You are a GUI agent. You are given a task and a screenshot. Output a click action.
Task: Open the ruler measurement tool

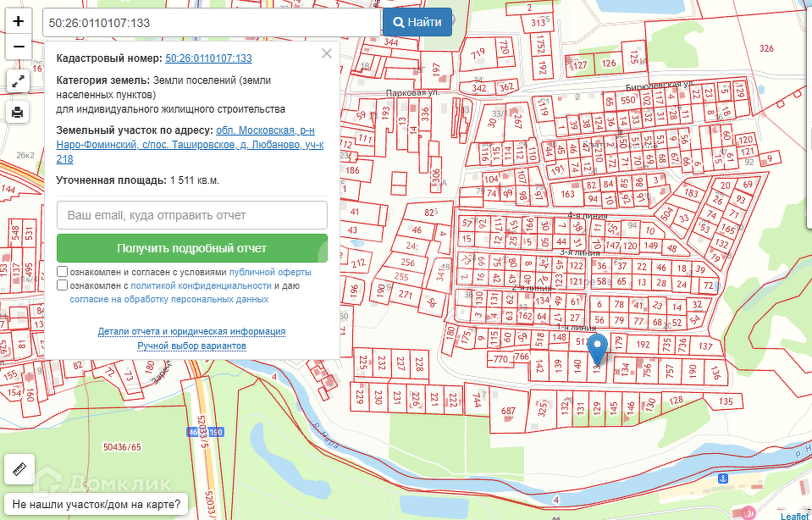pos(19,469)
